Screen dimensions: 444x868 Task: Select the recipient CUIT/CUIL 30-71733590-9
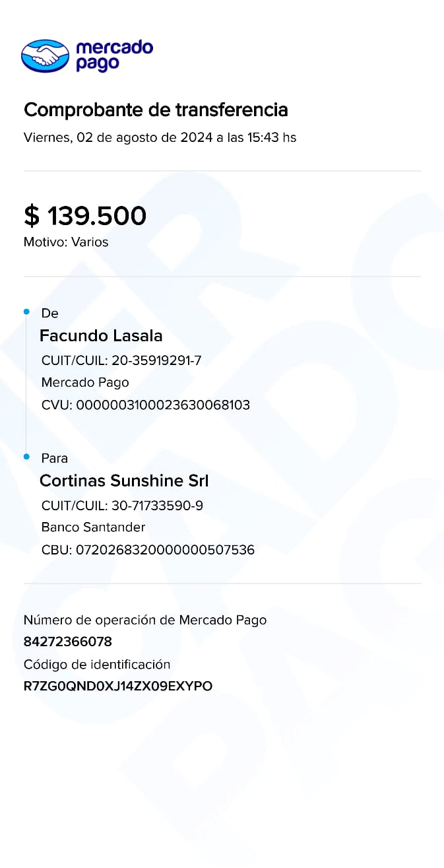122,506
